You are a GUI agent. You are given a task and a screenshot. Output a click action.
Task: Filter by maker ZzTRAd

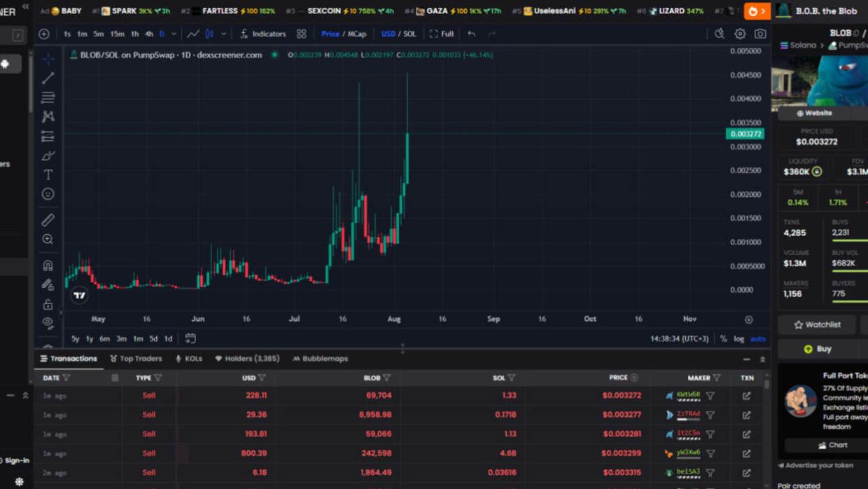[710, 415]
